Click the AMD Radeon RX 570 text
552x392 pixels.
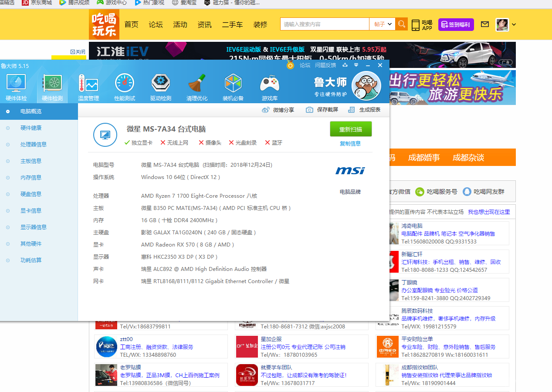[x=188, y=245]
